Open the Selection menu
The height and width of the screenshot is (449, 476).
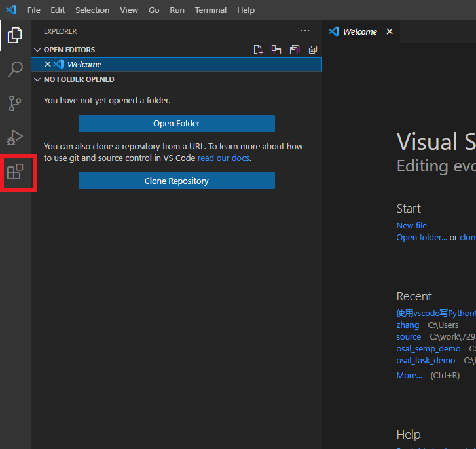[92, 10]
